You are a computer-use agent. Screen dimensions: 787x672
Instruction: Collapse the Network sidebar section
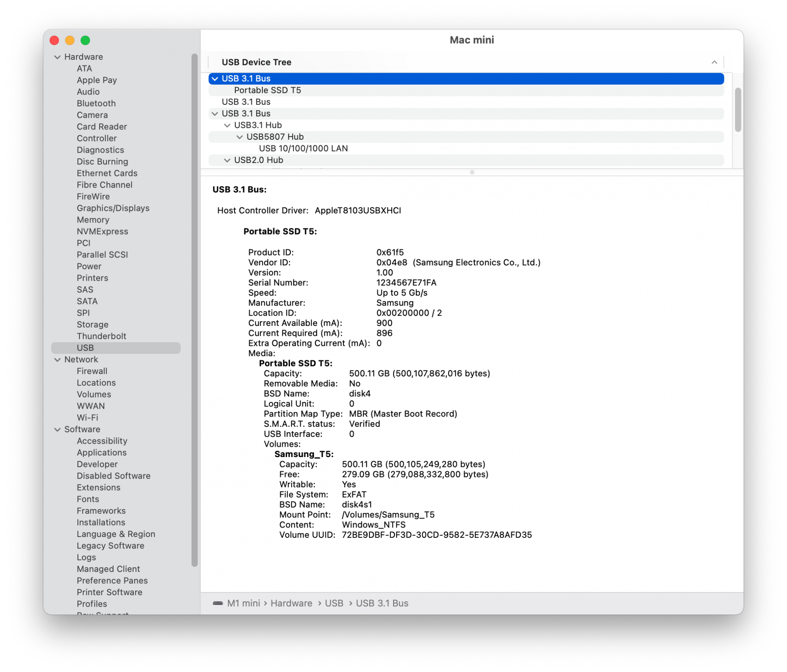tap(57, 360)
